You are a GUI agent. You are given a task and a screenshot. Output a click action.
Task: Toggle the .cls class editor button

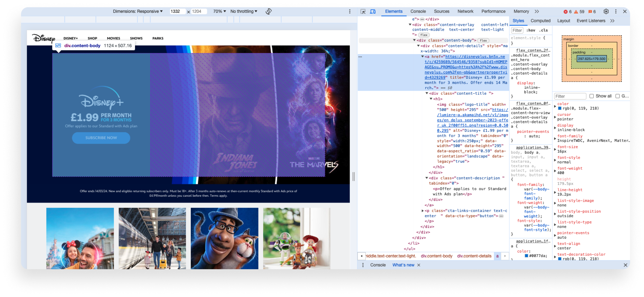click(544, 31)
